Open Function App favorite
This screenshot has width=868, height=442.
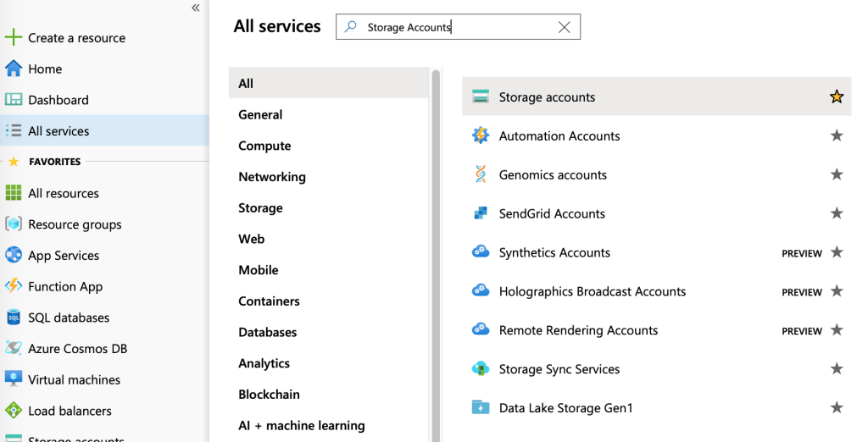point(65,286)
